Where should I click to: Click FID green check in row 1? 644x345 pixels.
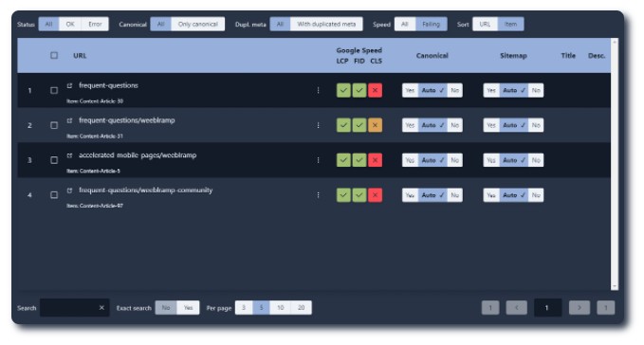coord(359,90)
